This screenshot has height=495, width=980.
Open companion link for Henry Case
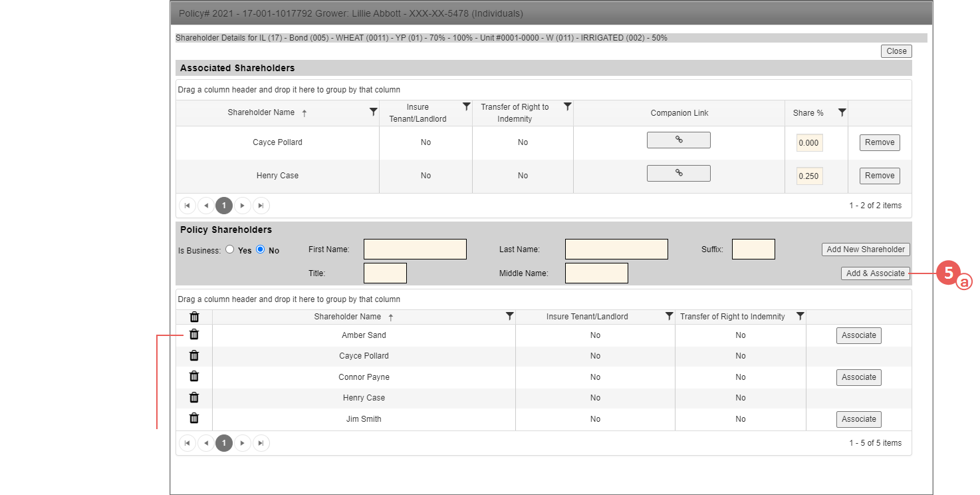tap(679, 173)
